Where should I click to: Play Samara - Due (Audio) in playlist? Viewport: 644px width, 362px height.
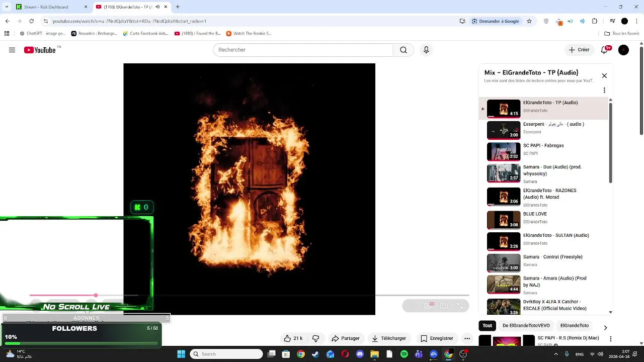pos(545,173)
